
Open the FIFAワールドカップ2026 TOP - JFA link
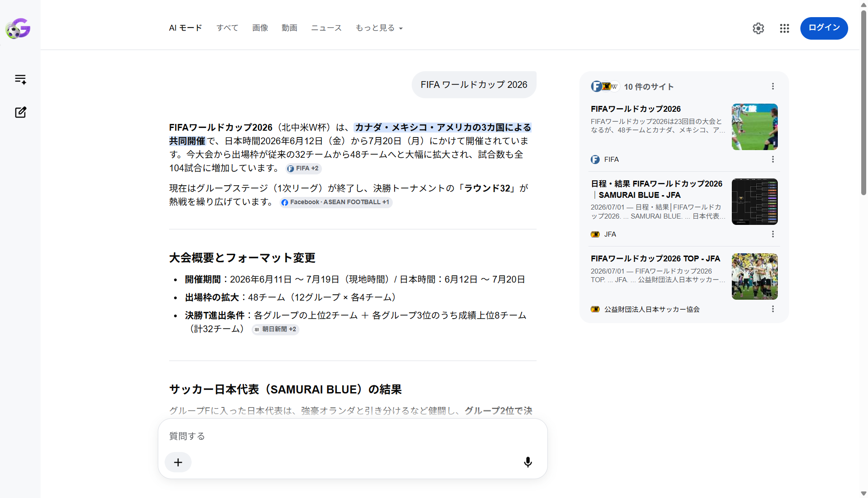(655, 259)
